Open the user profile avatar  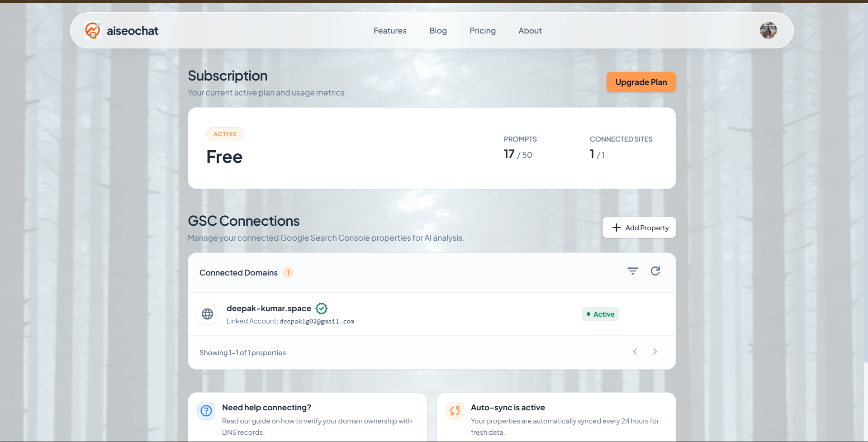(768, 30)
